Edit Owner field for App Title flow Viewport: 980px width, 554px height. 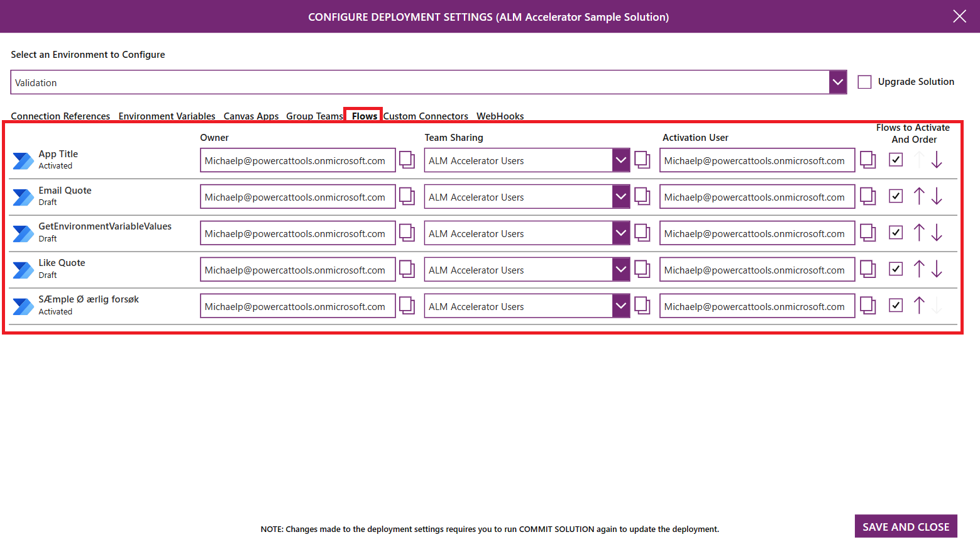pyautogui.click(x=298, y=160)
